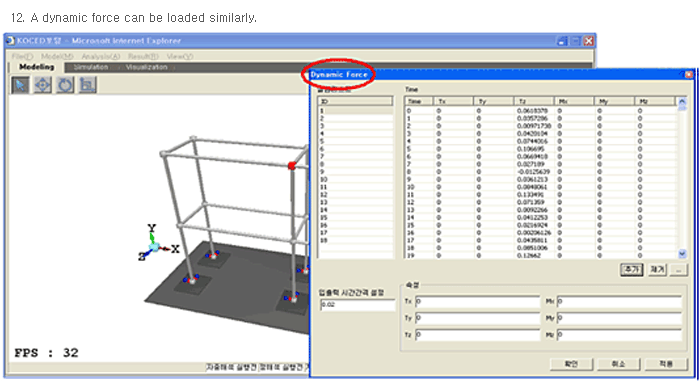Screen dimensions: 700x382
Task: Click the red highlighted node on the frame
Action: 292,166
